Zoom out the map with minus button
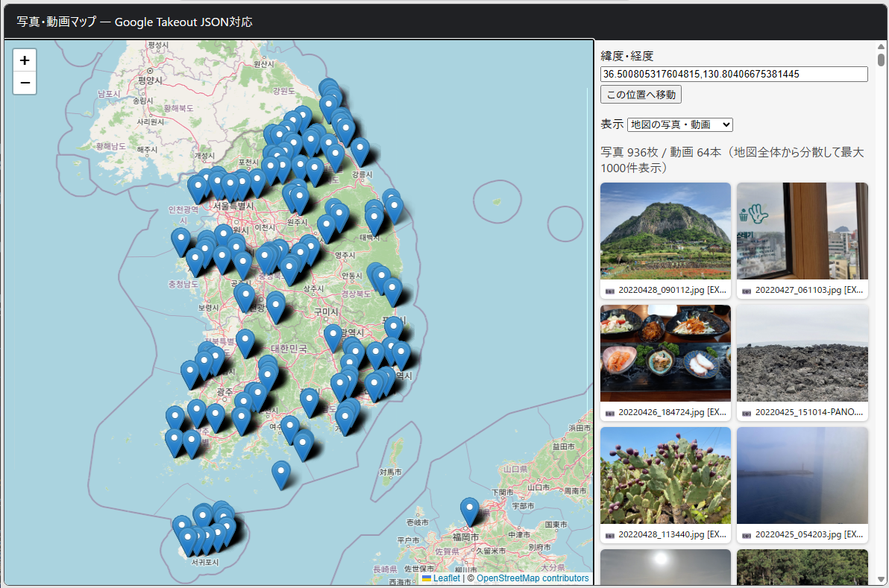 [25, 83]
